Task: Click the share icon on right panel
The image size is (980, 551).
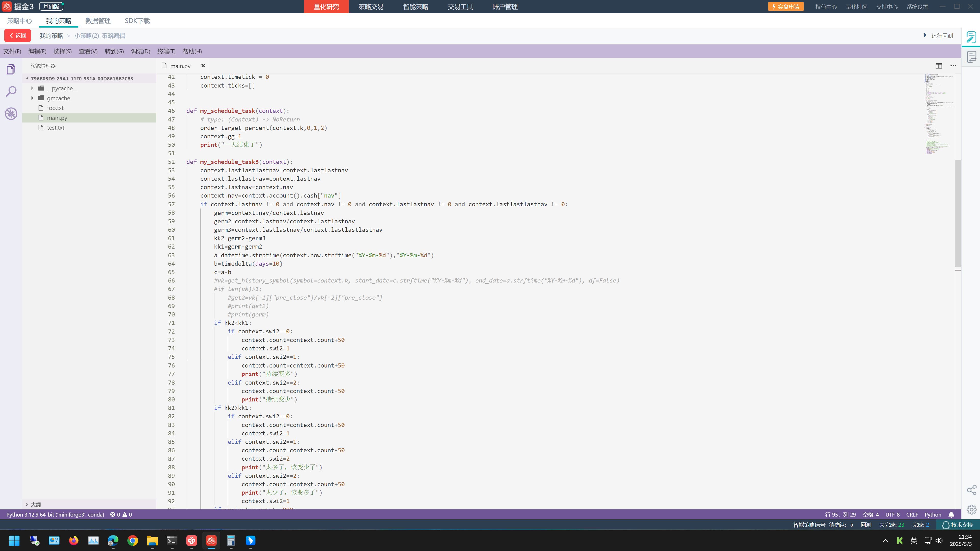Action: click(971, 490)
